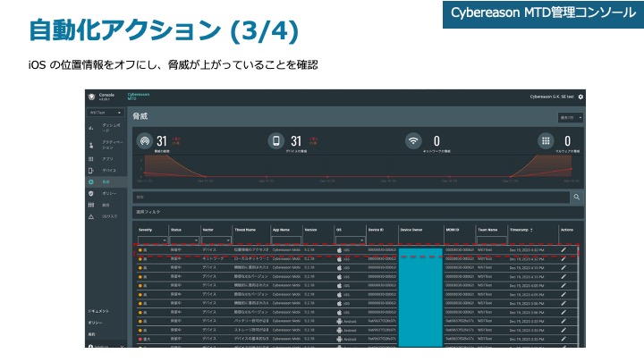
Task: Click the デバイスの基本的な threat name cell
Action: pos(251,339)
